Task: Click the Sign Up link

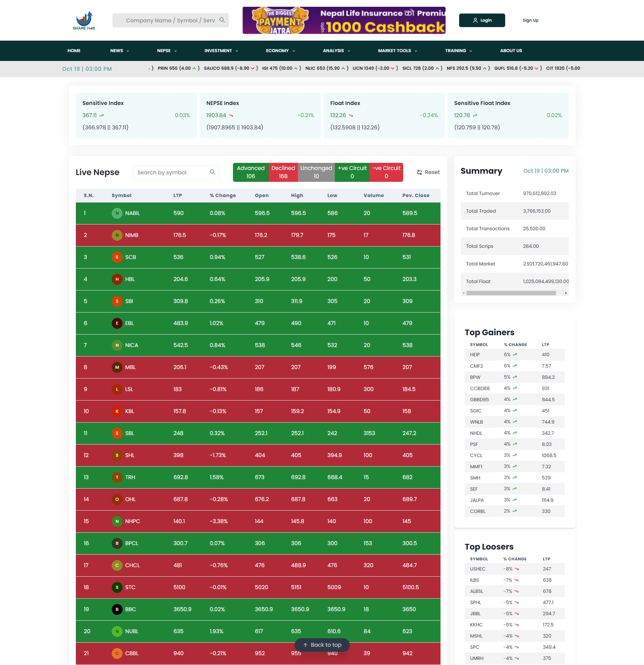Action: tap(530, 20)
